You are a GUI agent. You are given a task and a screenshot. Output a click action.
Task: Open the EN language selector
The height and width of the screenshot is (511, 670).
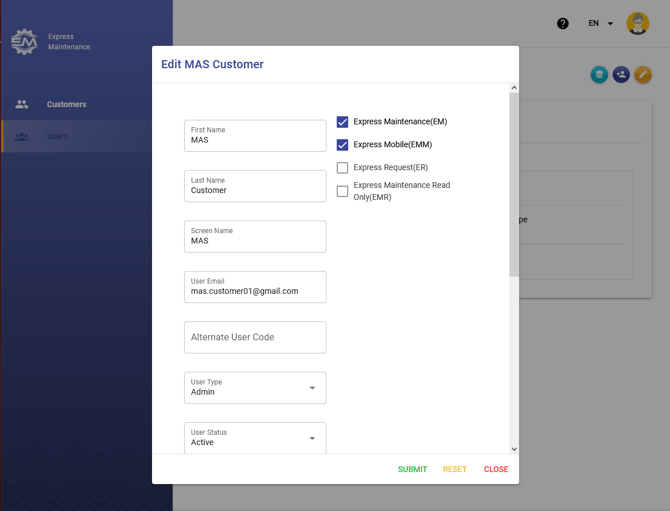tap(600, 24)
